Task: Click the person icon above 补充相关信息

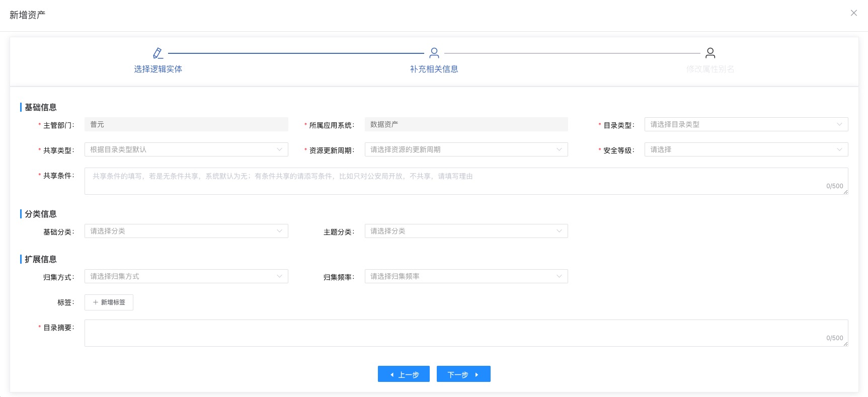Action: click(x=434, y=53)
